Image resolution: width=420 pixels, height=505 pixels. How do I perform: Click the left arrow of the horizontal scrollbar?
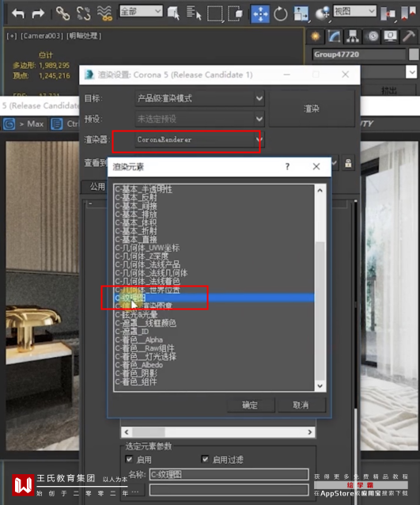(x=127, y=432)
